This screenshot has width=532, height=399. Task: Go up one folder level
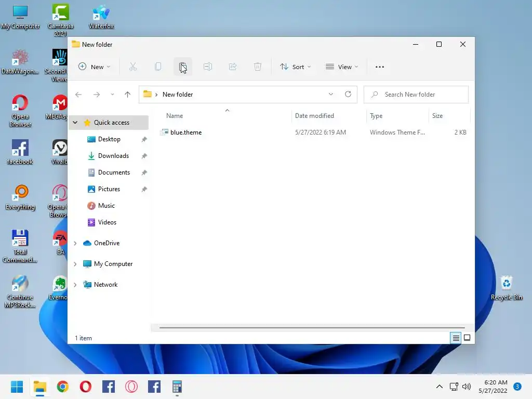(x=128, y=95)
